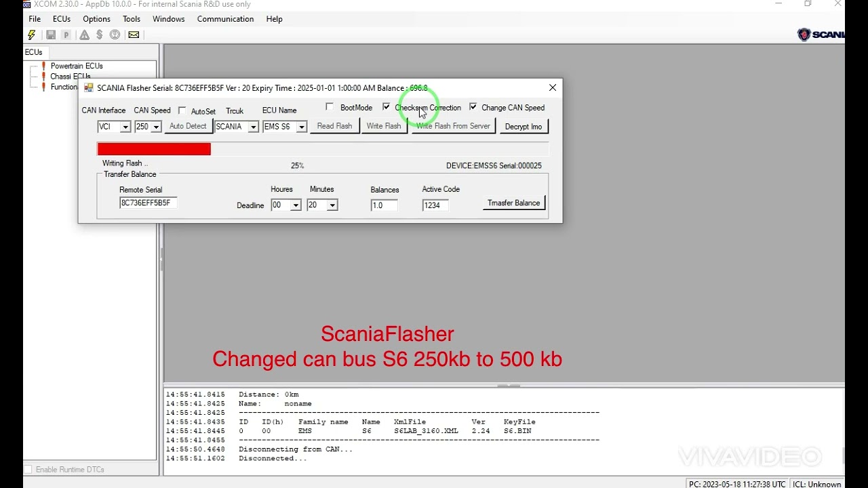Click the 'Writing Flash ..' status text

tap(125, 163)
